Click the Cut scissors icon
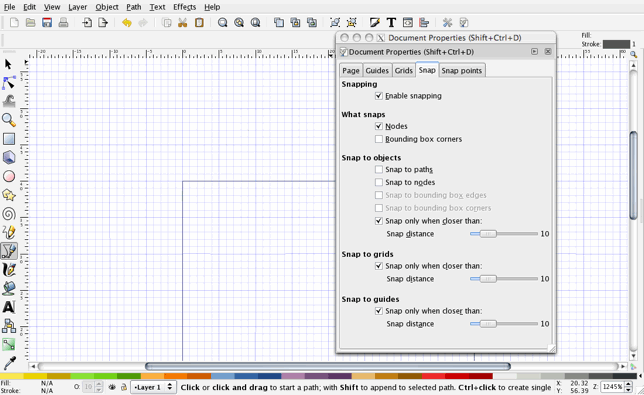The height and width of the screenshot is (395, 644). coord(182,23)
